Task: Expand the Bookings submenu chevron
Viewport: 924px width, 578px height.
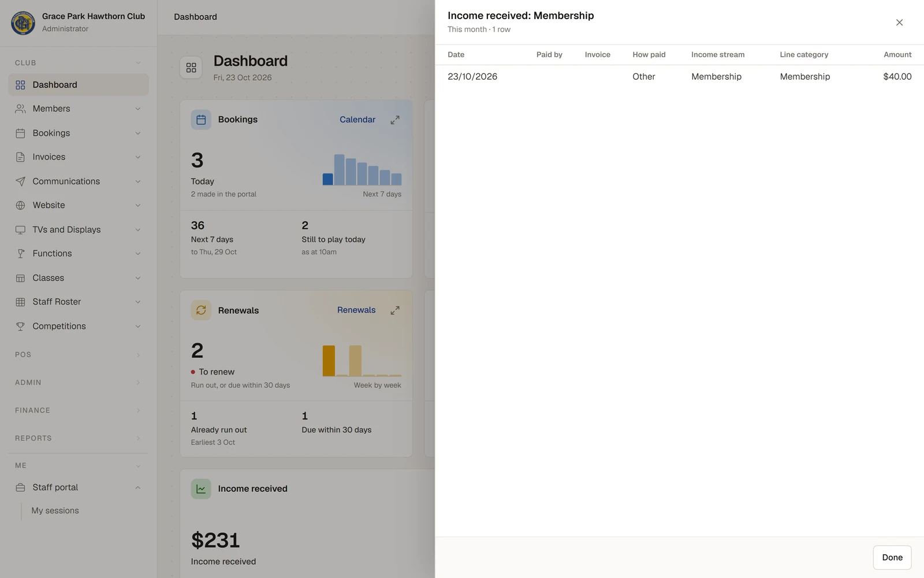Action: 138,133
